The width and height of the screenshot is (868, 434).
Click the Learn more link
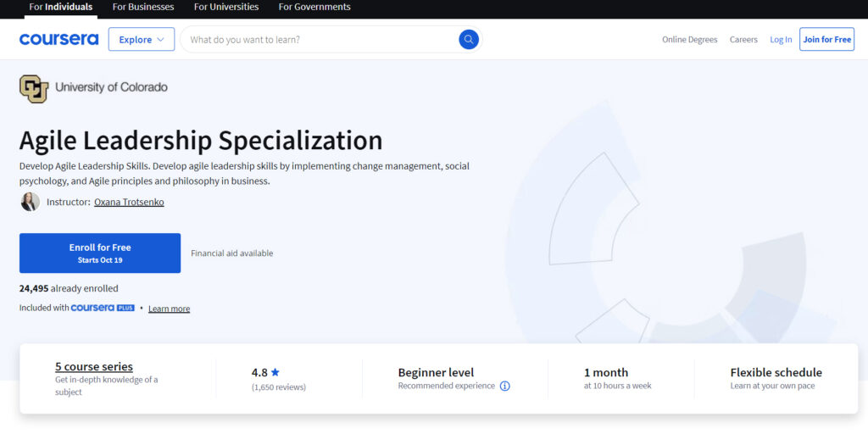click(x=169, y=309)
